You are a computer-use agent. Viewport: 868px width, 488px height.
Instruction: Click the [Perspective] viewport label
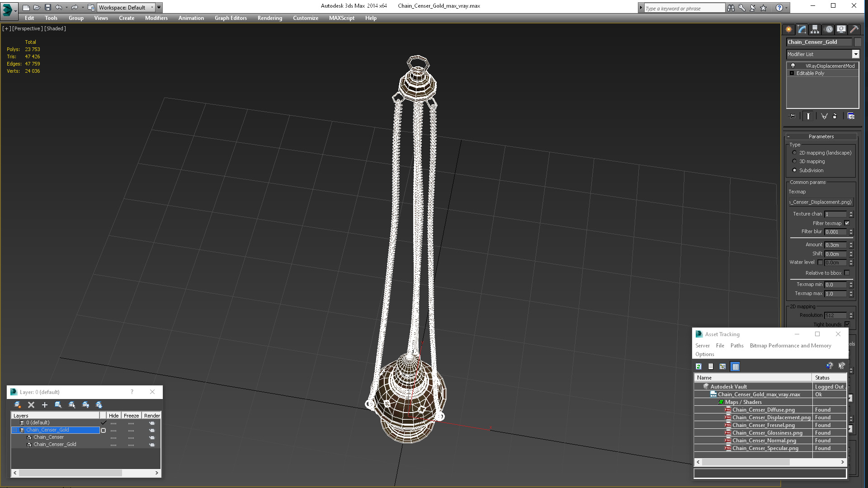[x=28, y=28]
